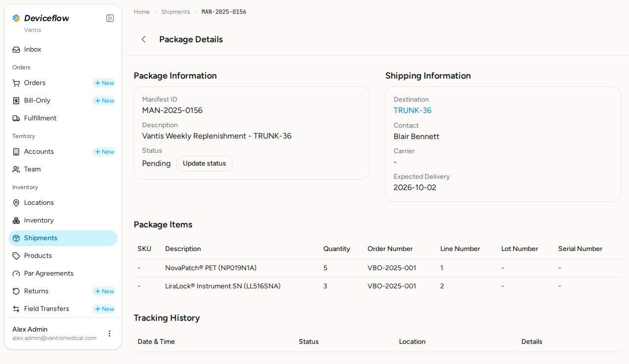Click the Update status button

204,164
